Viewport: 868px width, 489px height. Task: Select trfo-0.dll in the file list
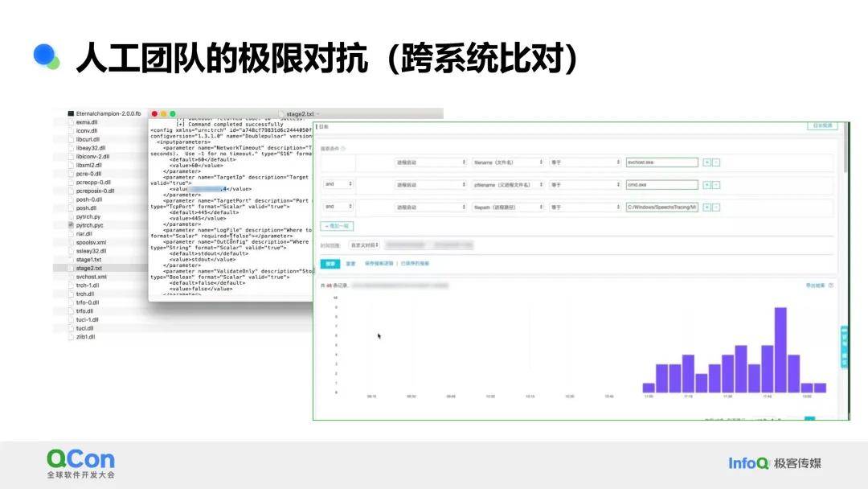pyautogui.click(x=88, y=302)
